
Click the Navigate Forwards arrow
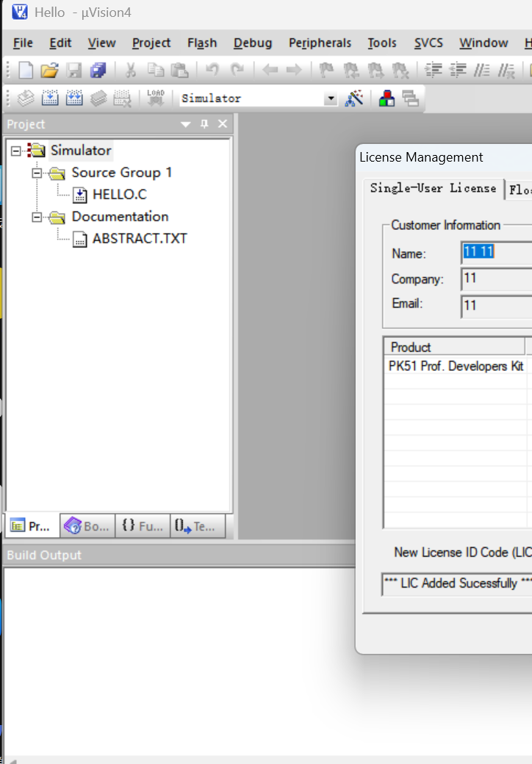click(294, 71)
